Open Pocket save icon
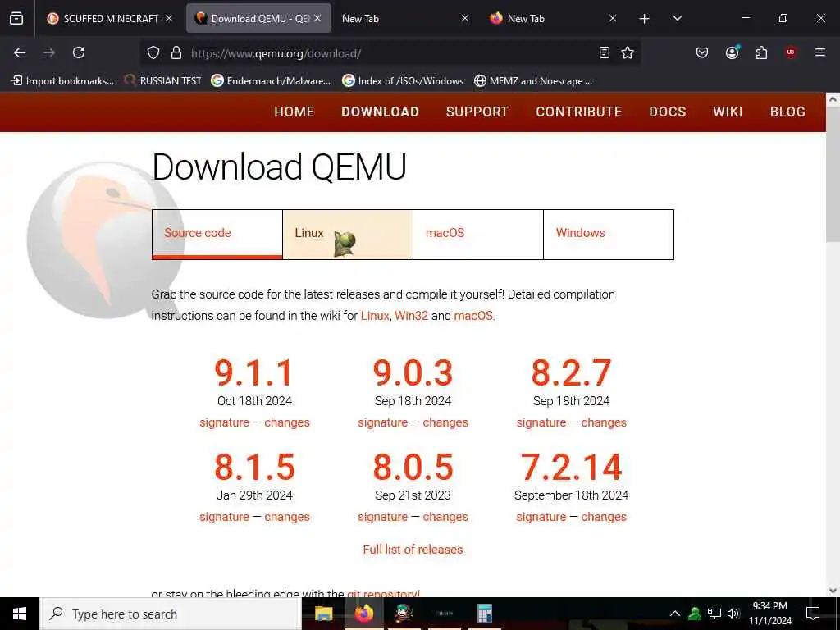 (x=702, y=52)
